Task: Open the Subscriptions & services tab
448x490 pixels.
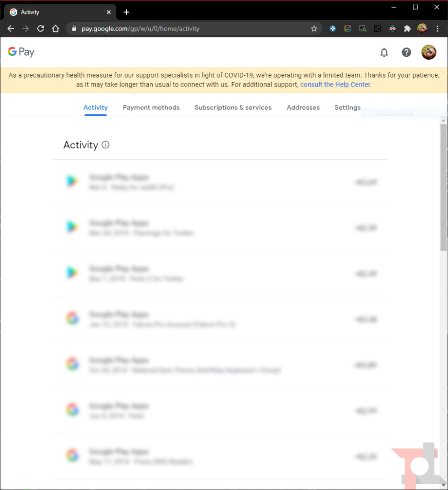Action: coord(233,107)
